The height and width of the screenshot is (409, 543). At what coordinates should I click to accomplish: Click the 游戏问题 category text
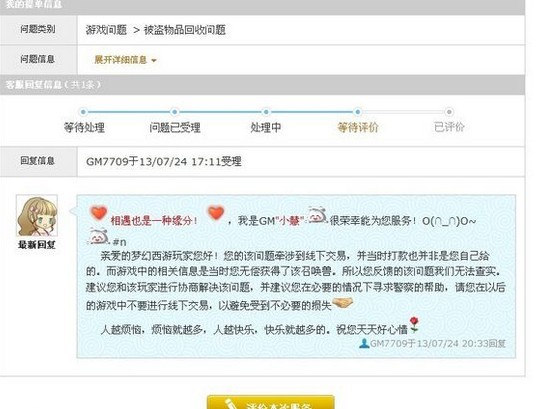click(x=106, y=30)
